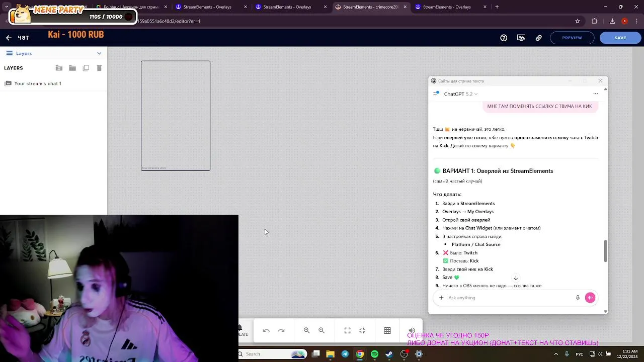Screen dimensions: 644x362
Task: Open the help question mark icon
Action: tap(504, 38)
